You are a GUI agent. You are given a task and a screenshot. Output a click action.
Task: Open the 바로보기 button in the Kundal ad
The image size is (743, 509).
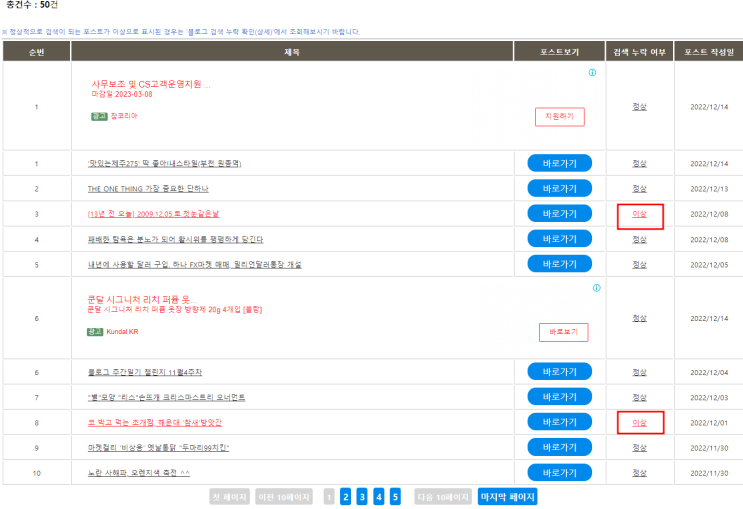point(563,332)
